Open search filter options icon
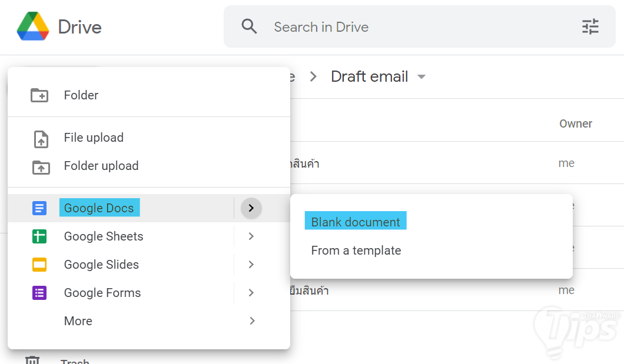 [x=590, y=26]
